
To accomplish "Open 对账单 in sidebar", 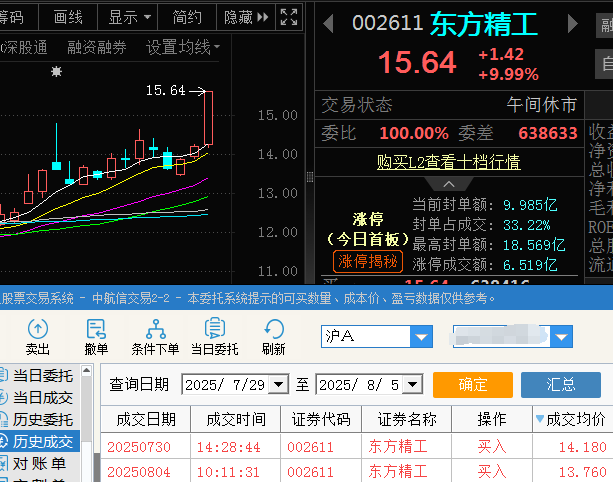I will tap(40, 464).
